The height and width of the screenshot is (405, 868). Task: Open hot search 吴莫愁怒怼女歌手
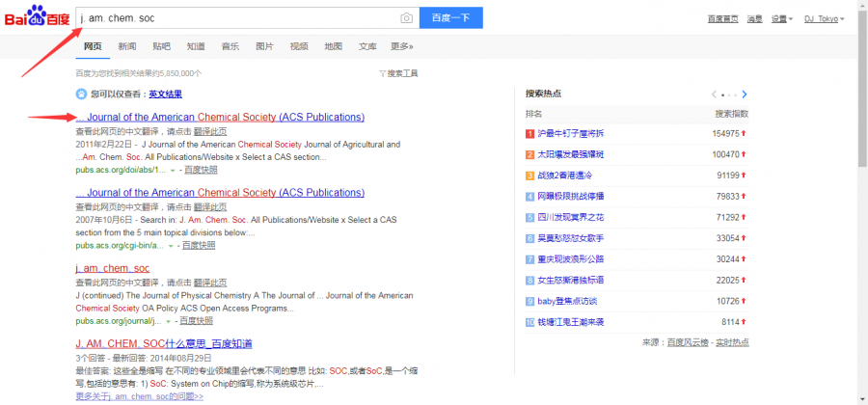(x=571, y=238)
